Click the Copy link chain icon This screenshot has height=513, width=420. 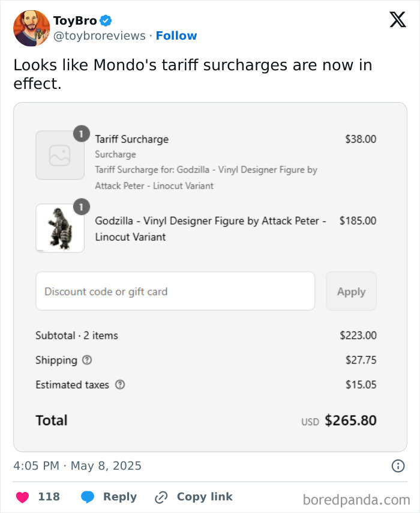click(160, 497)
